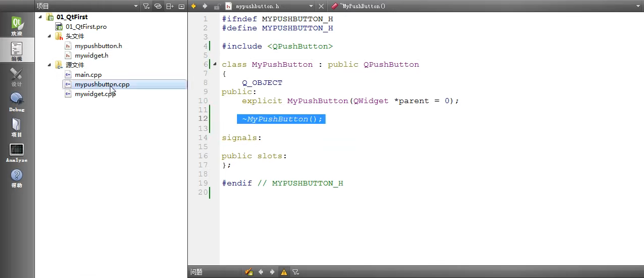The width and height of the screenshot is (644, 278).
Task: Collapse the 头文件 headers folder
Action: [50, 36]
